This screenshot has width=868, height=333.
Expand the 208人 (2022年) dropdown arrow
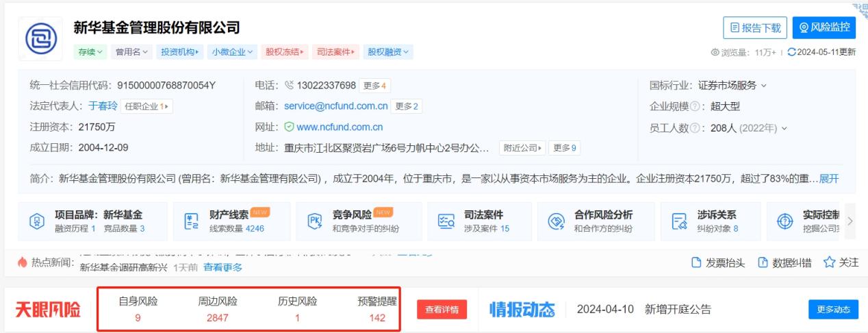coord(784,128)
